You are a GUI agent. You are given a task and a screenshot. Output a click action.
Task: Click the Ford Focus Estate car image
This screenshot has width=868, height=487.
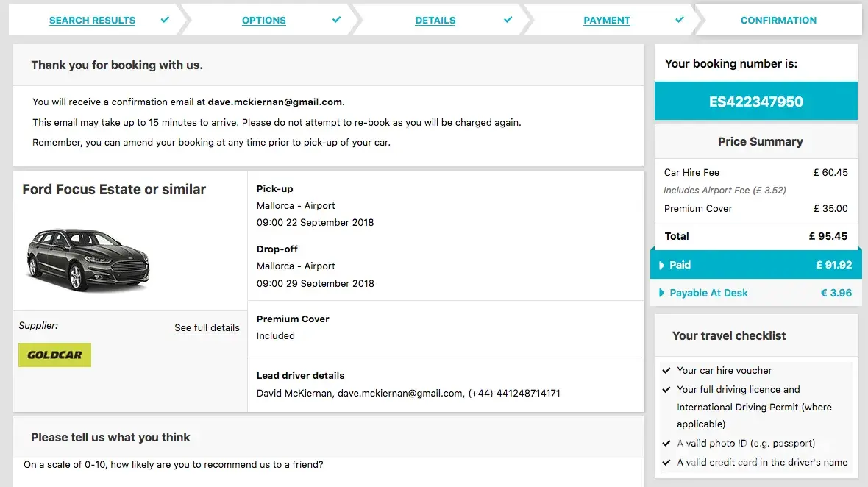88,260
